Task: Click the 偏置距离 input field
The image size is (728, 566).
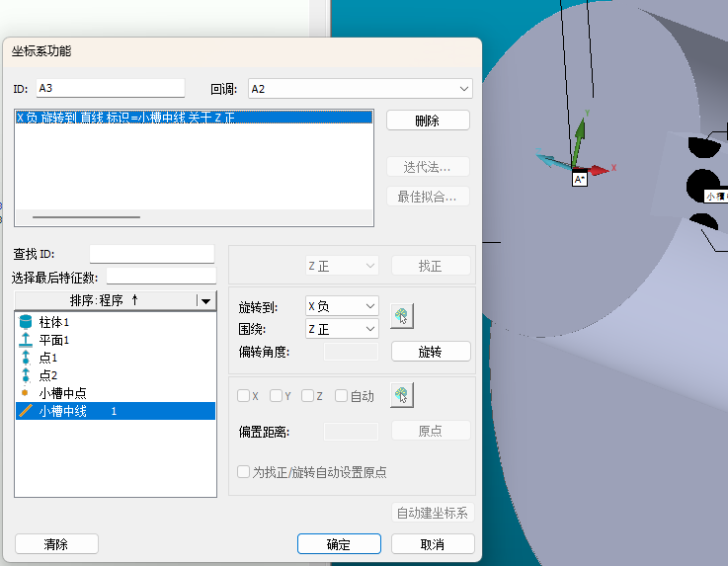Action: pos(351,432)
